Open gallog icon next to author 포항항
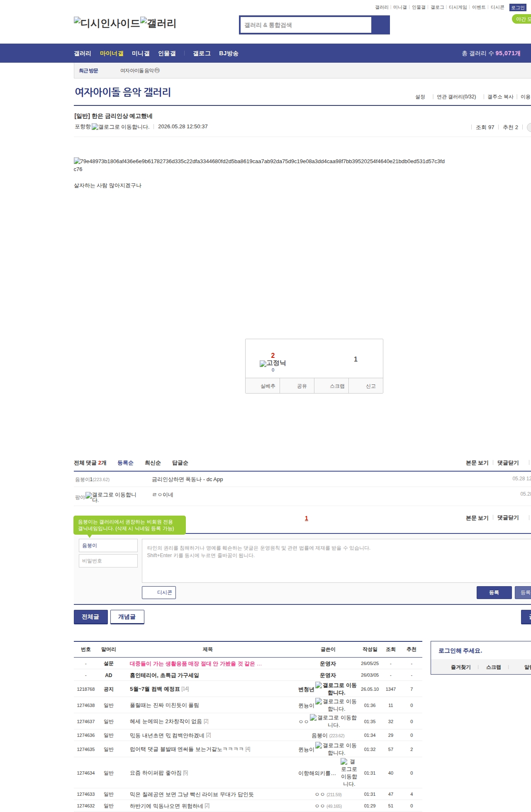This screenshot has height=812, width=531. (120, 127)
